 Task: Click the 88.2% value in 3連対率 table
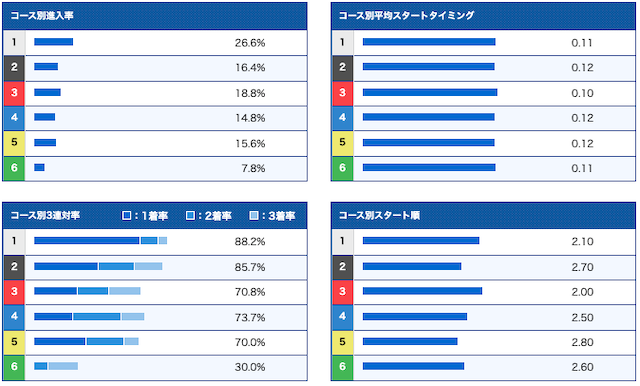(x=250, y=242)
